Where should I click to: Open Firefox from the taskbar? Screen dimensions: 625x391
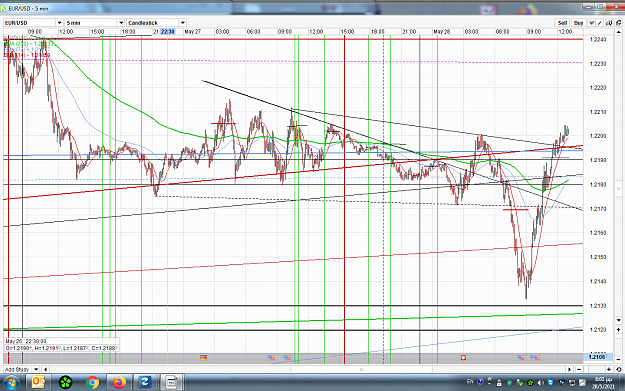tap(119, 383)
